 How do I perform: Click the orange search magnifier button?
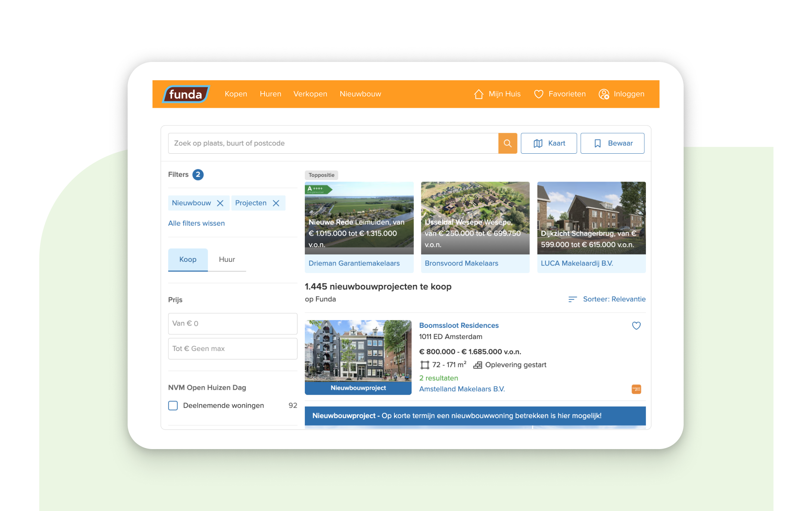[507, 143]
